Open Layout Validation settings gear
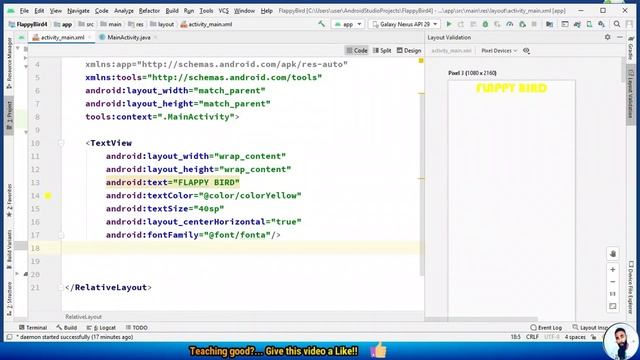Image resolution: width=640 pixels, height=360 pixels. click(608, 37)
